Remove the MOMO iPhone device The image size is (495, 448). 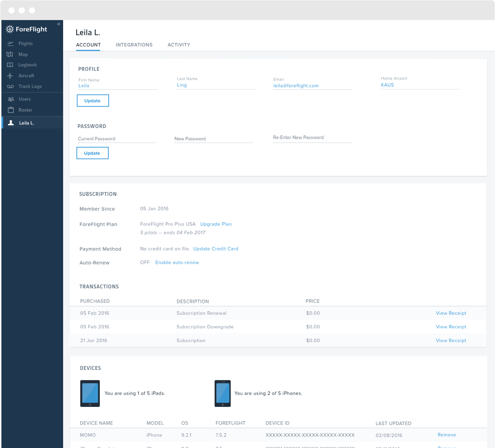click(x=447, y=435)
